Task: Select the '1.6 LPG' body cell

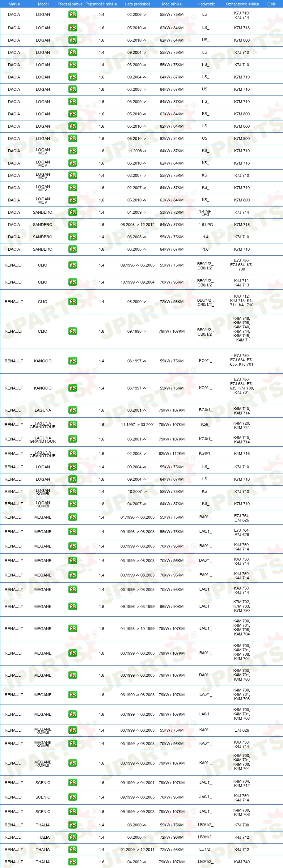Action: coord(206,225)
